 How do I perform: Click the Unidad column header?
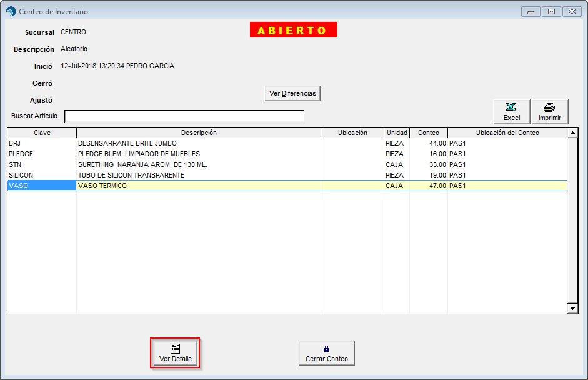click(397, 132)
